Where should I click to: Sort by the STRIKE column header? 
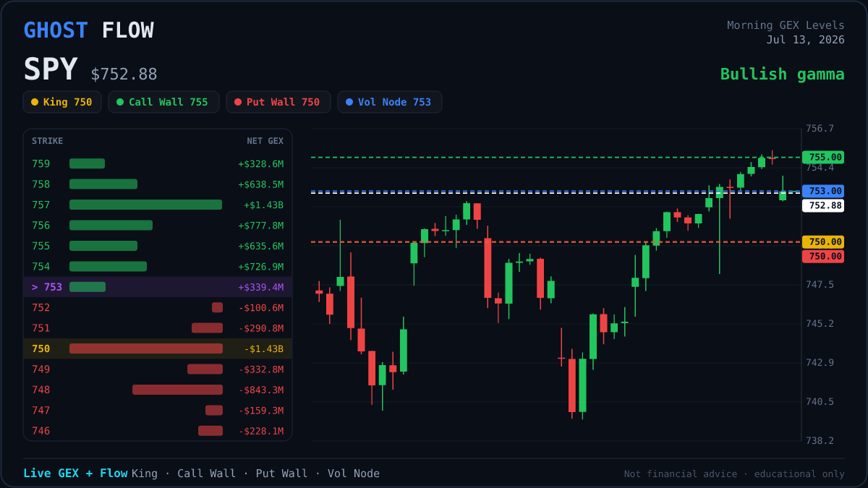(x=47, y=141)
